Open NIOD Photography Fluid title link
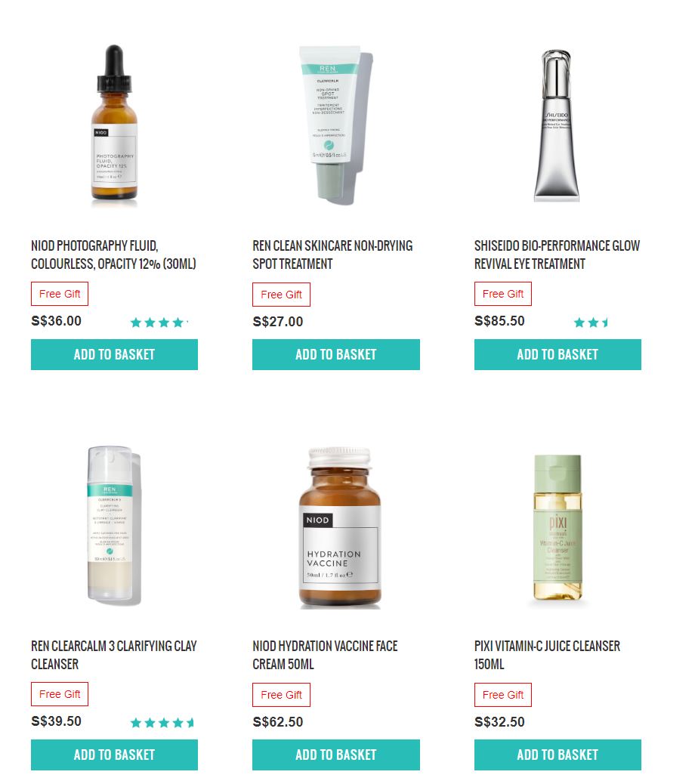 click(113, 255)
